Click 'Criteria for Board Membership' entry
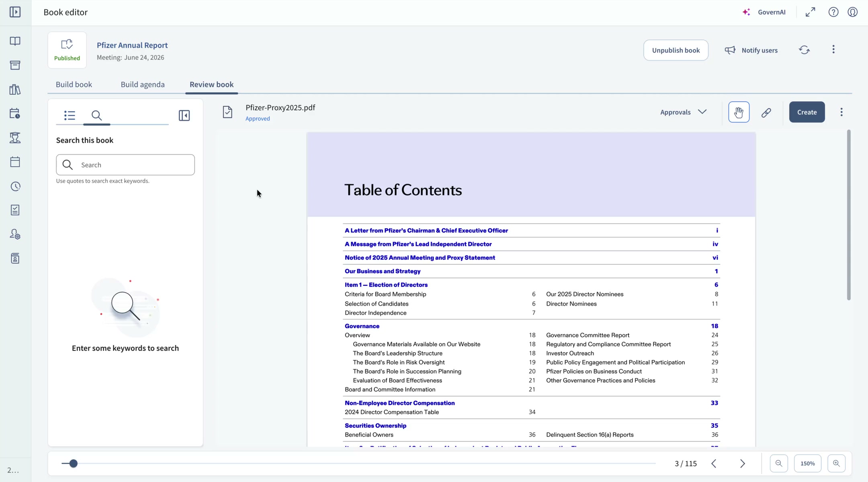The image size is (868, 482). [x=385, y=294]
